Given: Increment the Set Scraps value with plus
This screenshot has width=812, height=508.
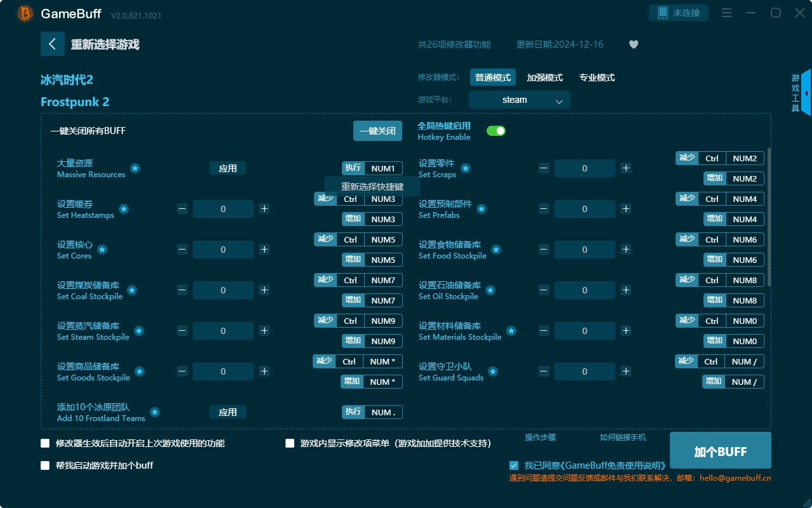Looking at the screenshot, I should tap(625, 168).
